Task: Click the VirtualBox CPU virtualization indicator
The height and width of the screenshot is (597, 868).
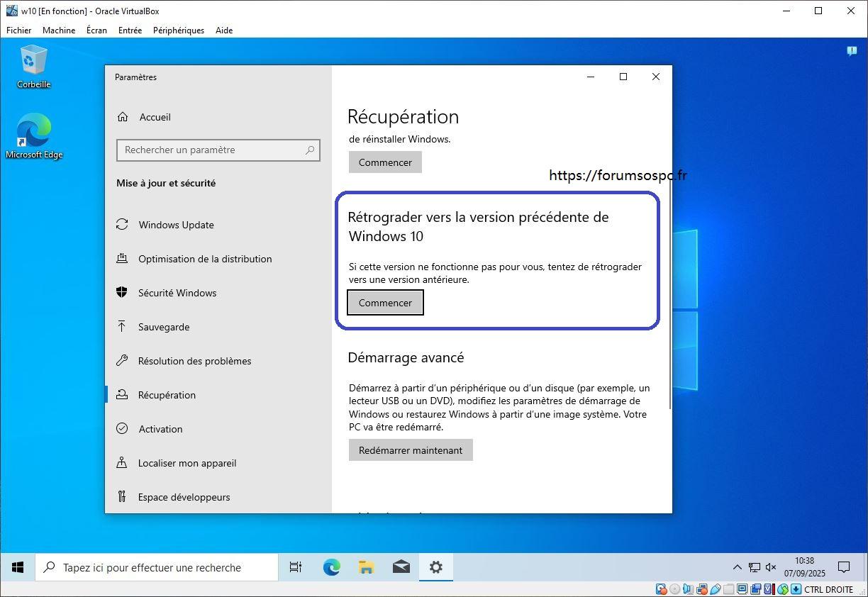Action: click(x=769, y=589)
